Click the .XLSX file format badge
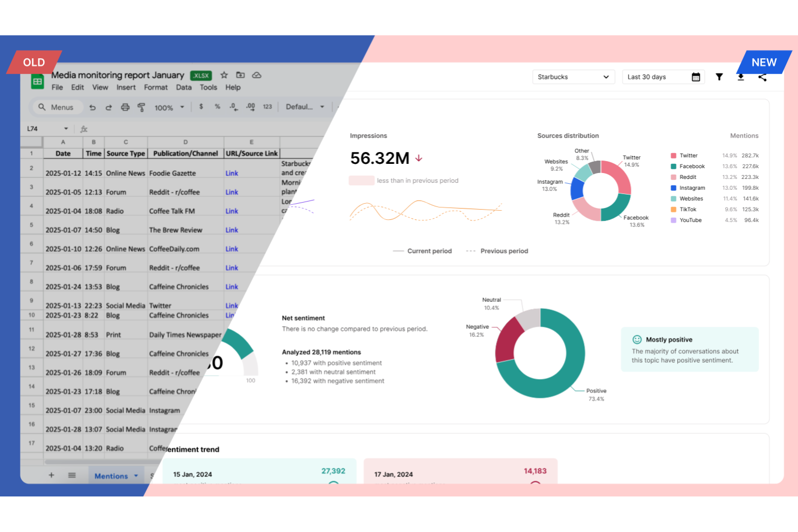 201,75
